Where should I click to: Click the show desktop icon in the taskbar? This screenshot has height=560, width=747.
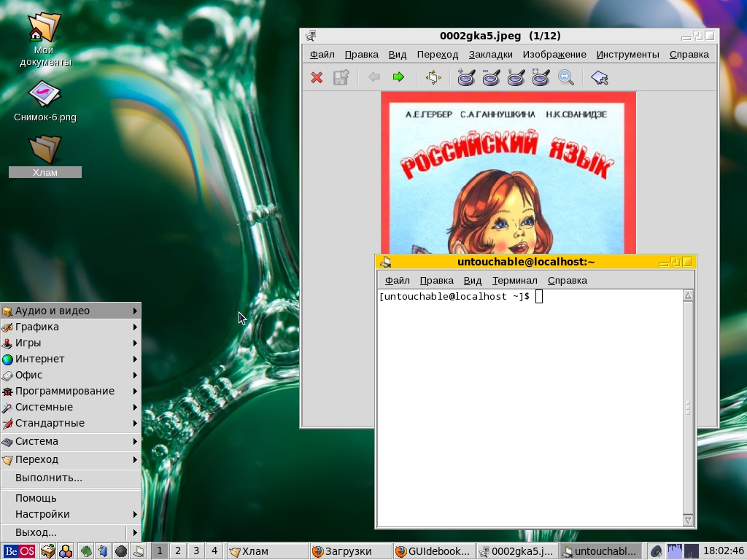[x=47, y=551]
